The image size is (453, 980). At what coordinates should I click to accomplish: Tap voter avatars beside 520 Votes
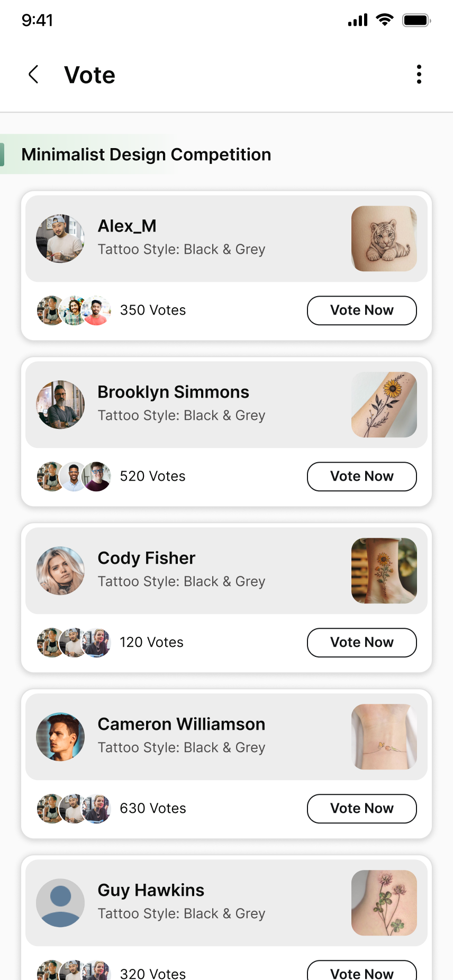click(x=74, y=477)
